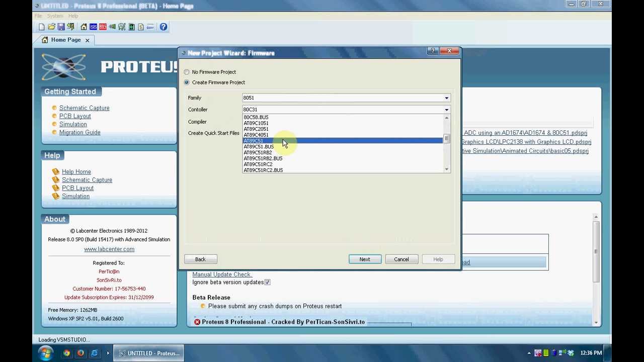This screenshot has height=362, width=644.
Task: Select AT89C2051 in the controller list
Action: click(343, 129)
